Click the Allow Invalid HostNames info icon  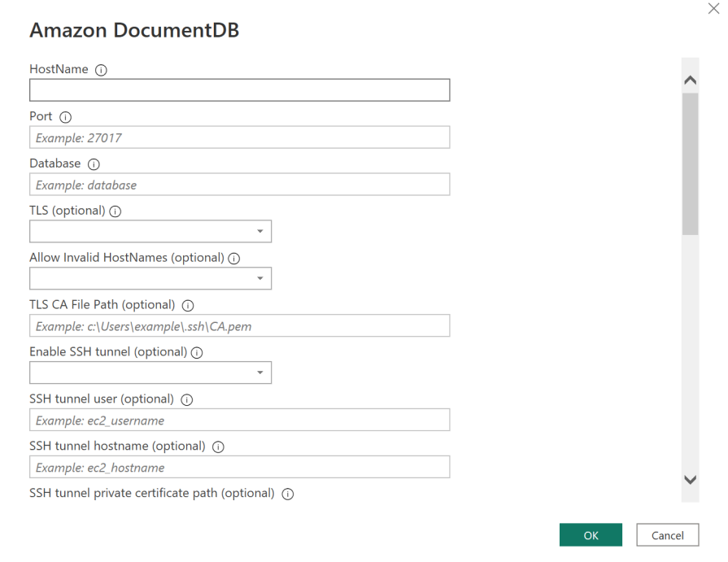233,258
